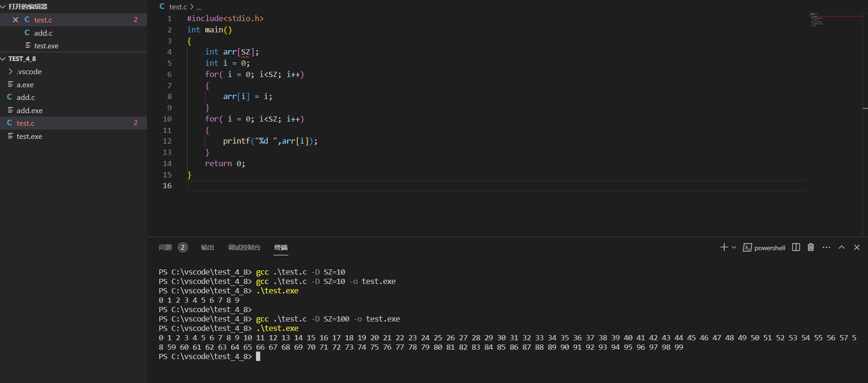Viewport: 868px width, 383px height.
Task: Click the test.c breadcrumb item
Action: pyautogui.click(x=178, y=7)
